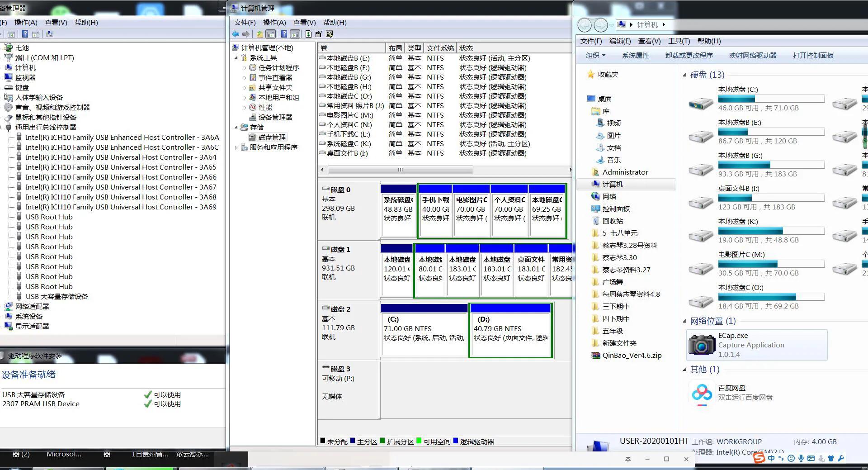Click 卸载或更改程序 button

tap(689, 56)
